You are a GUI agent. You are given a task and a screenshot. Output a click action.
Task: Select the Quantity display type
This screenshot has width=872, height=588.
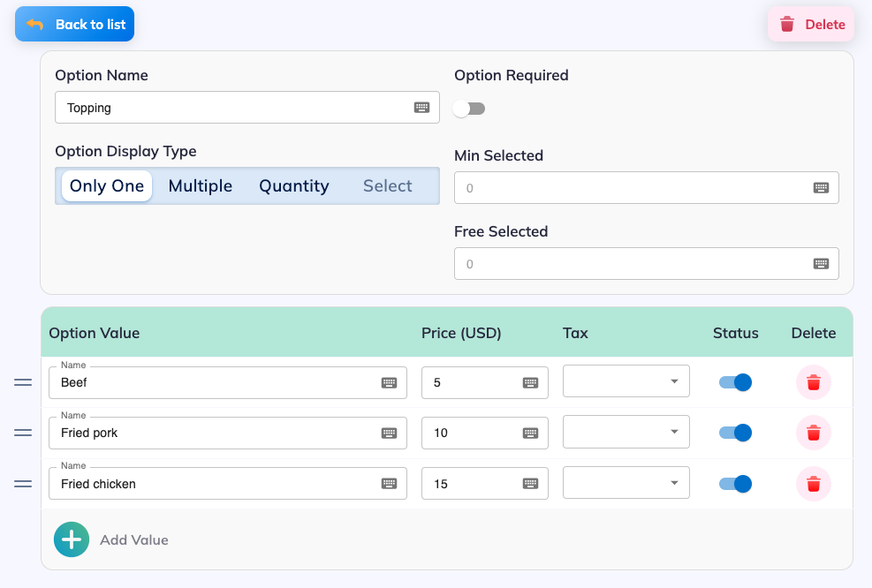coord(294,185)
